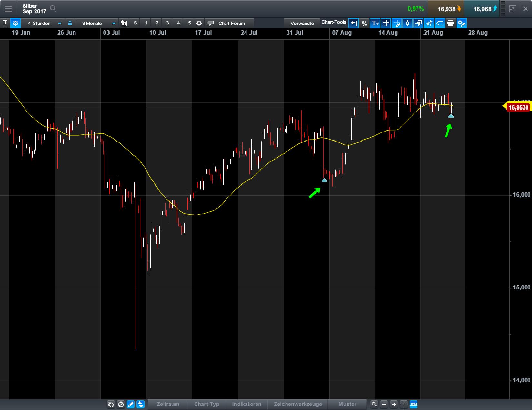Click the refresh chart icon
Image resolution: width=532 pixels, height=410 pixels.
click(111, 404)
